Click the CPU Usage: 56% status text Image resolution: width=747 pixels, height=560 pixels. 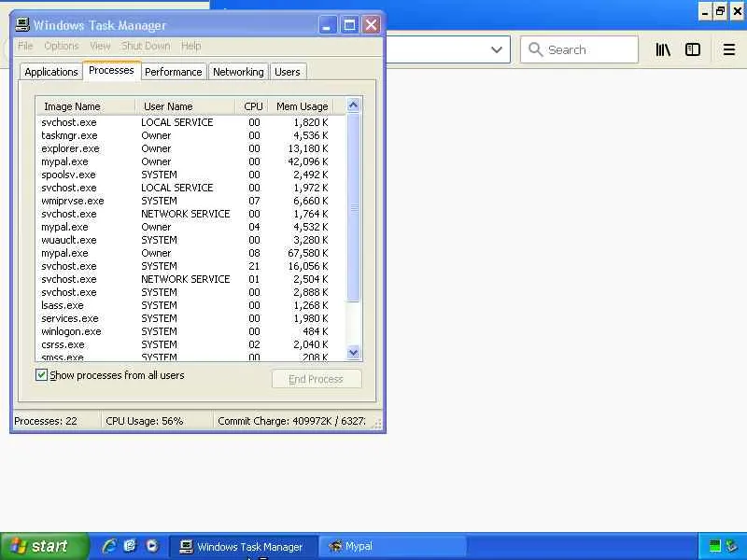[x=145, y=422]
